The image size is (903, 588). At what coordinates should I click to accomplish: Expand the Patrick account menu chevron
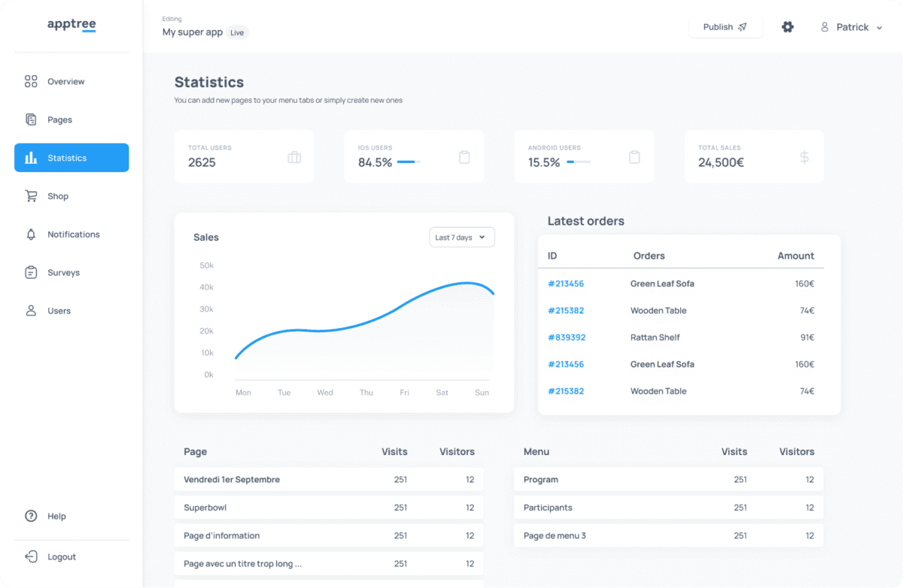pyautogui.click(x=879, y=27)
